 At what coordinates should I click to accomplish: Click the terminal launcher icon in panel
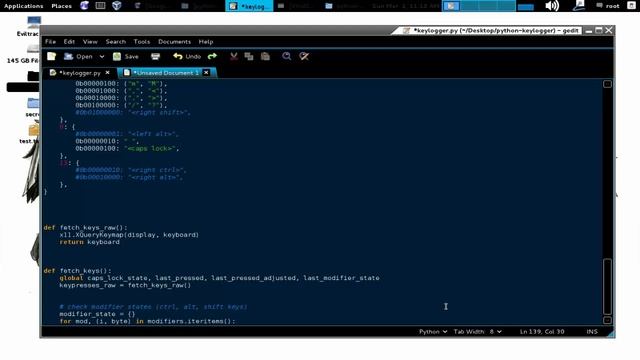click(x=100, y=6)
